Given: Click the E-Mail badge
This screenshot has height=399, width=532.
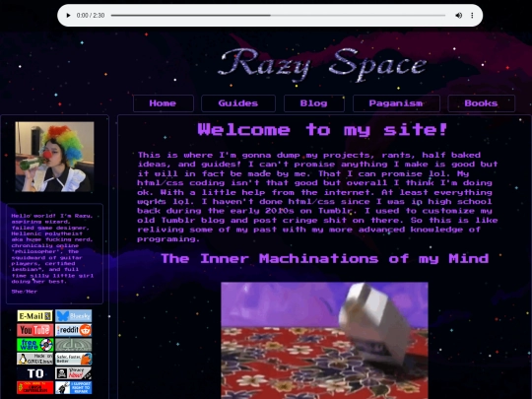Looking at the screenshot, I should coord(34,316).
